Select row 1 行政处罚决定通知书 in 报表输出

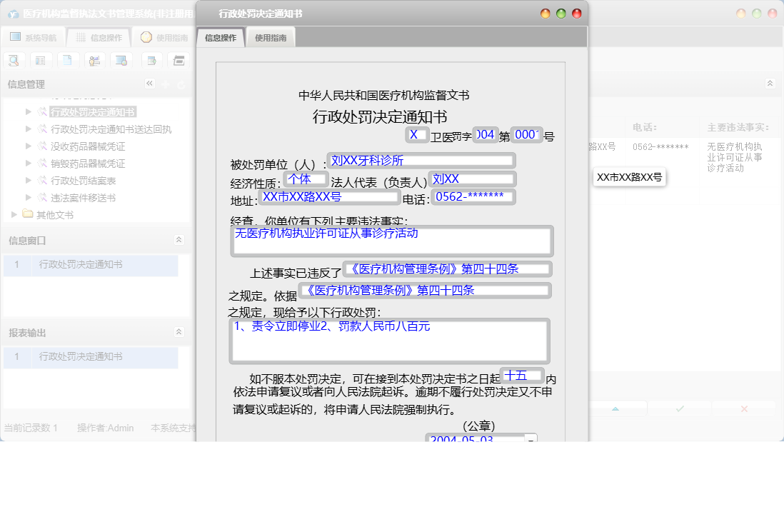pos(91,356)
